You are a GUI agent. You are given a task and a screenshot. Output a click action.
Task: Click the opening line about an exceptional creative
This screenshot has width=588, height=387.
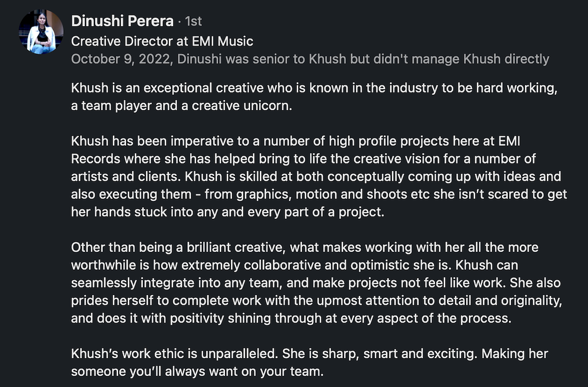coord(314,88)
